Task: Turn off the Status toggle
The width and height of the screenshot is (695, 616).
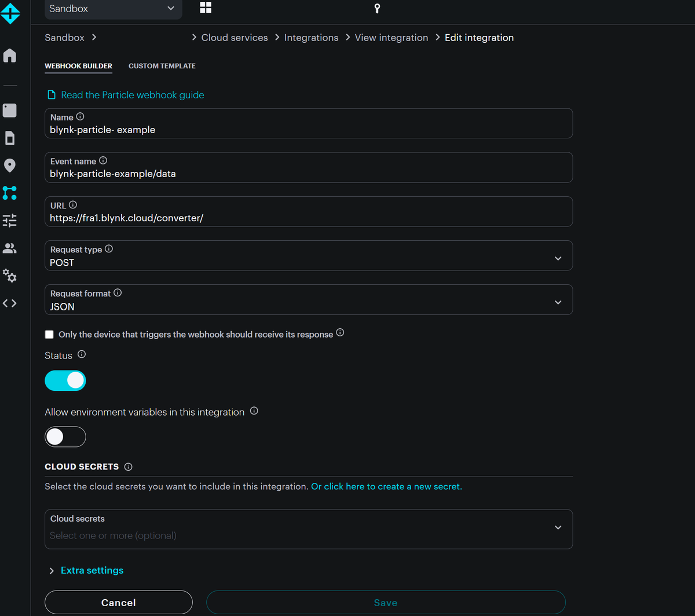Action: [x=65, y=380]
